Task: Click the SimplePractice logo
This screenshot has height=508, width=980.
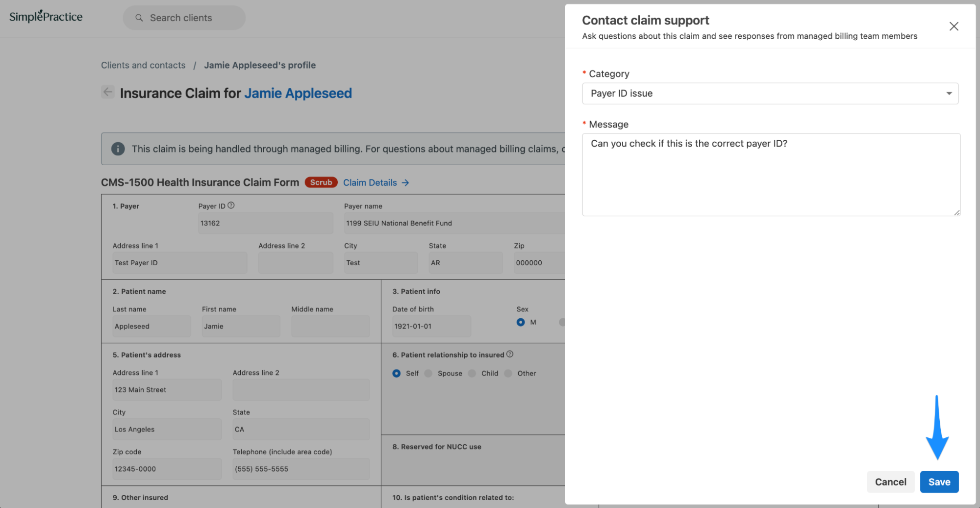Action: (45, 16)
